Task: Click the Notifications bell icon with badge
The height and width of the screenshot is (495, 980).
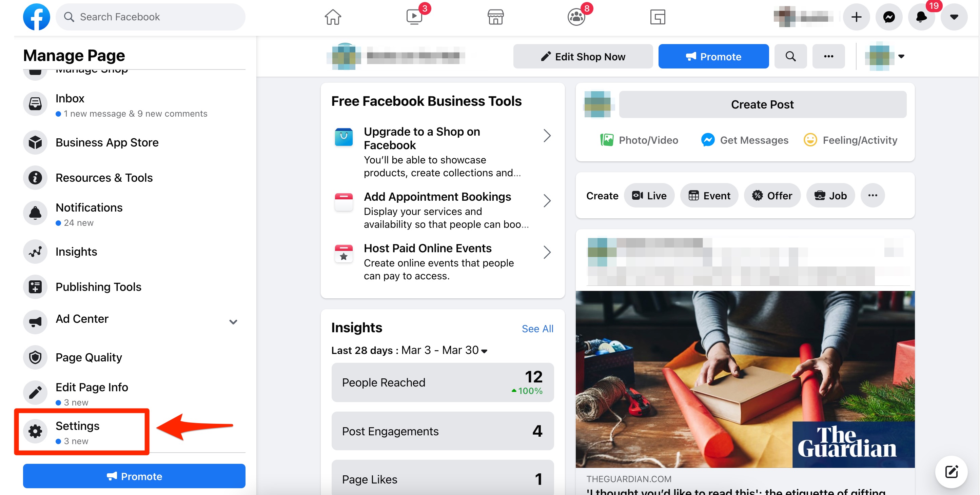Action: click(922, 17)
